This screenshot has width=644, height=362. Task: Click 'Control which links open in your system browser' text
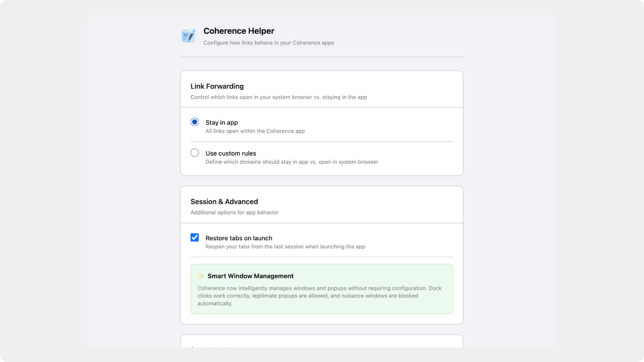[279, 97]
